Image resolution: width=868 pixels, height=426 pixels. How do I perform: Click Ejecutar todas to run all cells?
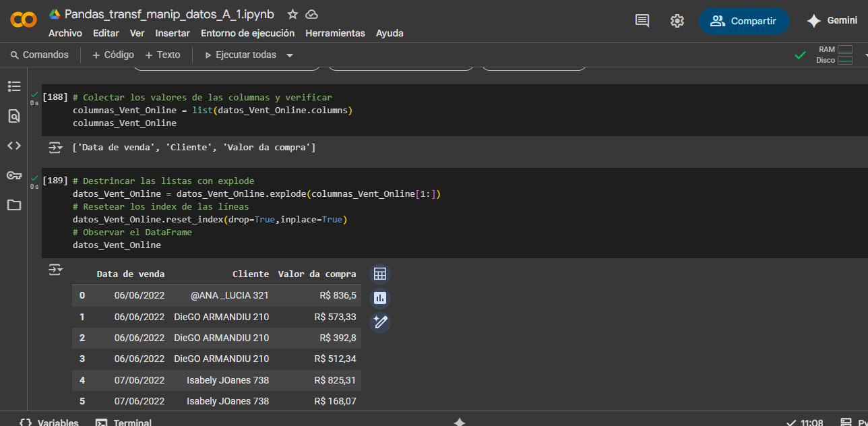(x=241, y=55)
